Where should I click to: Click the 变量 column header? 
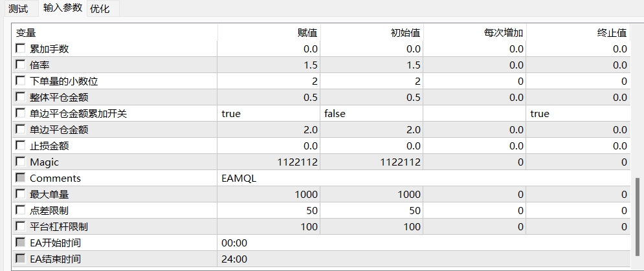pyautogui.click(x=26, y=32)
